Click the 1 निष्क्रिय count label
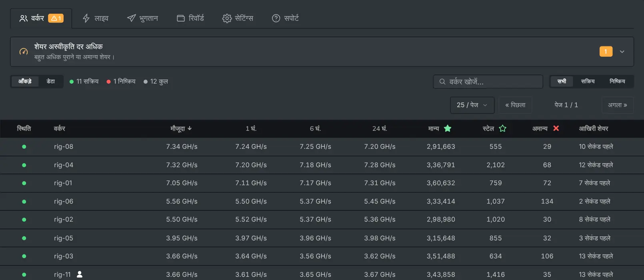Image resolution: width=644 pixels, height=280 pixels. 121,82
